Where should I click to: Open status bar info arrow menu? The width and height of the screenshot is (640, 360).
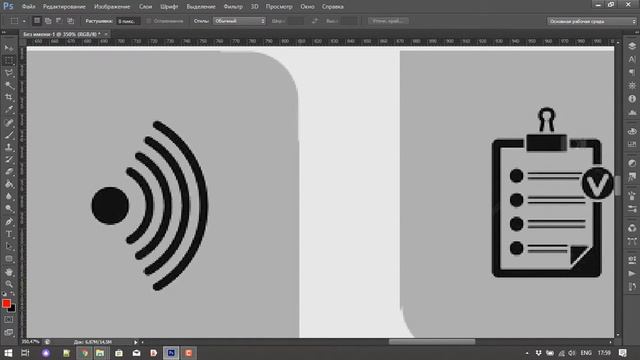click(x=136, y=342)
